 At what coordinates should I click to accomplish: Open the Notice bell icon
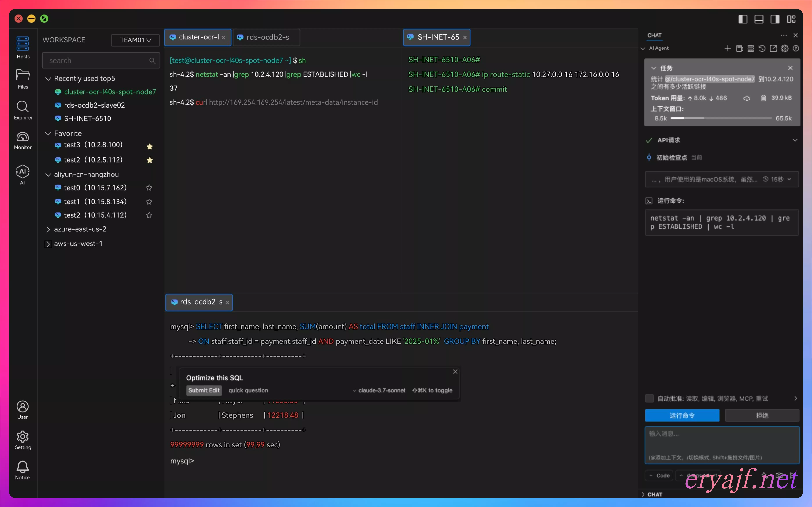23,470
